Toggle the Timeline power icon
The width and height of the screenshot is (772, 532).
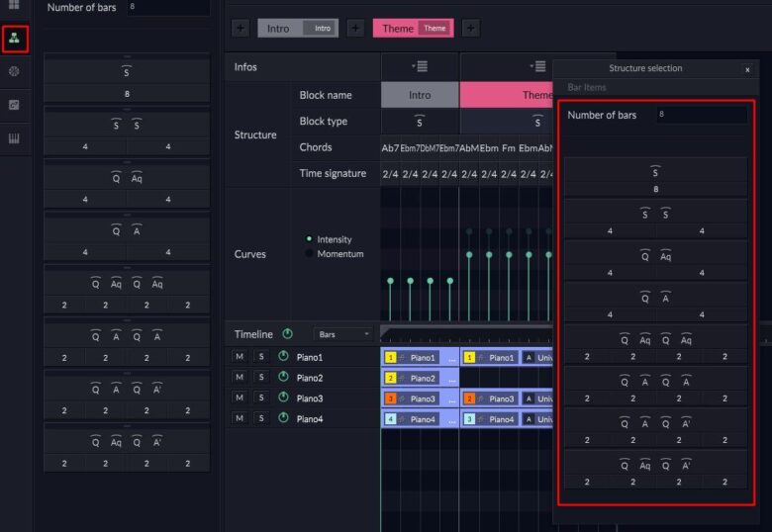point(288,334)
